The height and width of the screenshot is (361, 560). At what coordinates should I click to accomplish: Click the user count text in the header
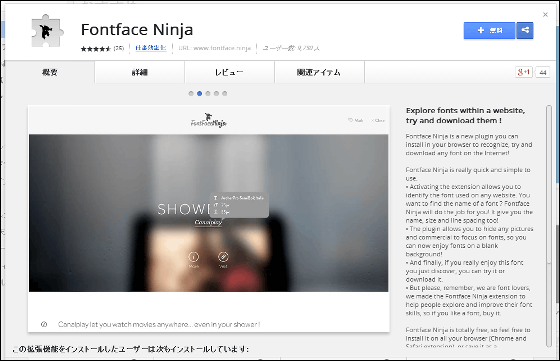click(x=291, y=48)
